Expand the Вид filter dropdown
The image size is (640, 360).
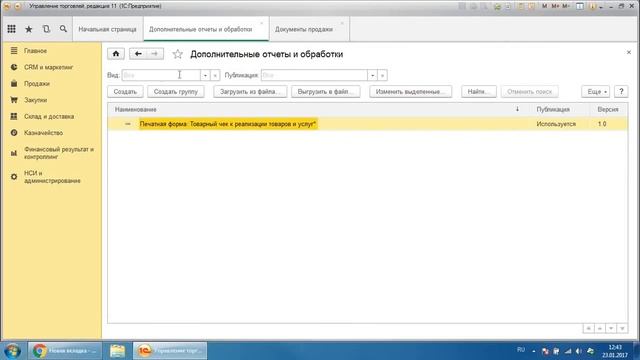205,75
